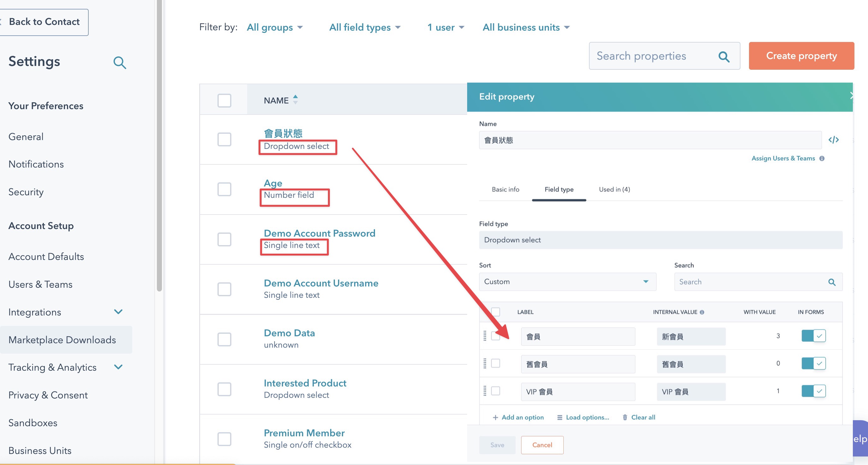Click info icon next to Assign Users & Teams
The height and width of the screenshot is (465, 868).
coord(822,158)
